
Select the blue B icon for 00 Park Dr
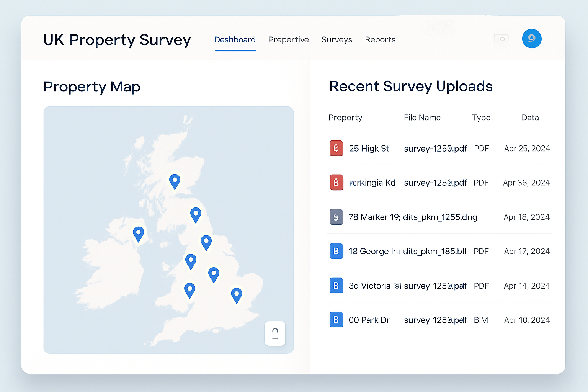[336, 320]
